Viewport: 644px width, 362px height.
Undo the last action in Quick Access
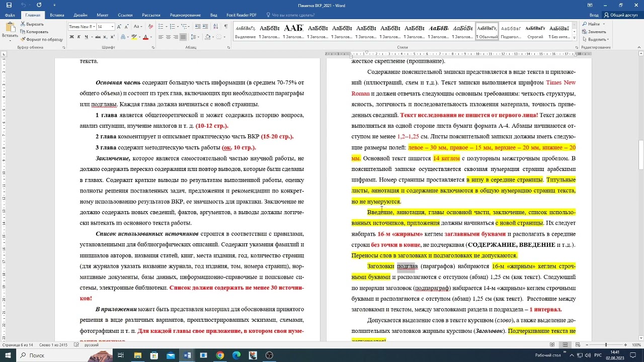point(23,5)
